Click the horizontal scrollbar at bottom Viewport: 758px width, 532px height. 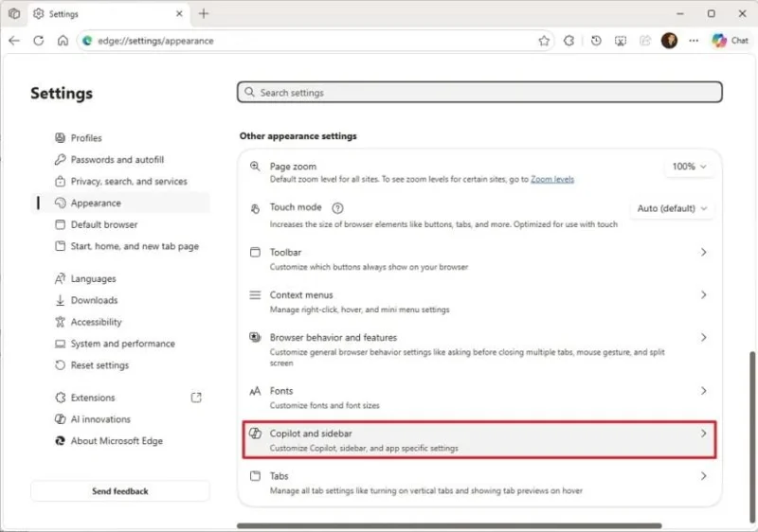449,525
